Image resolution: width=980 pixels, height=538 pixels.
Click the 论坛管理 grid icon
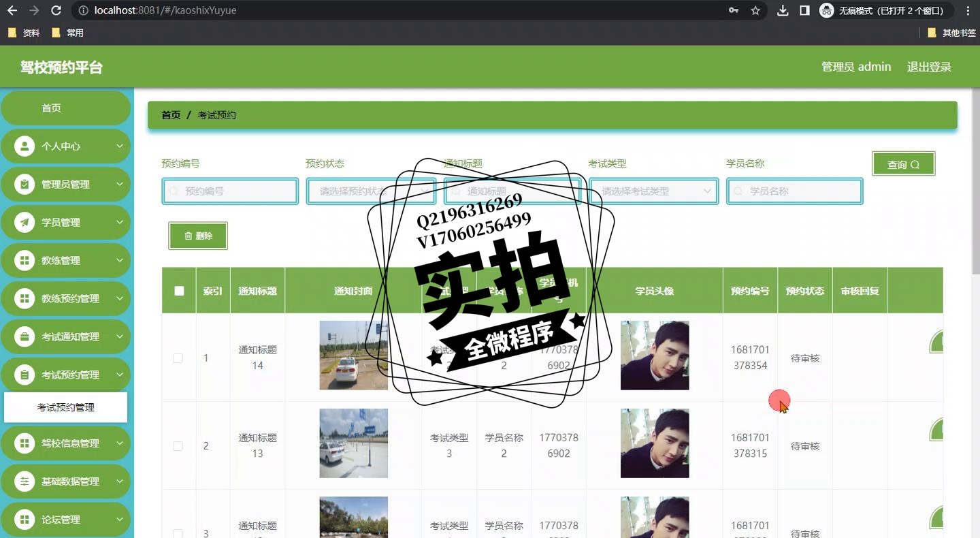pyautogui.click(x=24, y=520)
